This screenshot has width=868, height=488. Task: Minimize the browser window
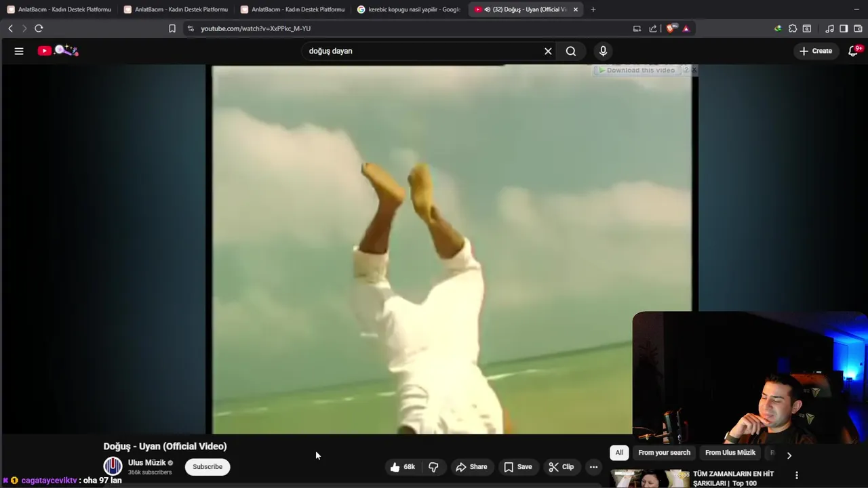[856, 9]
